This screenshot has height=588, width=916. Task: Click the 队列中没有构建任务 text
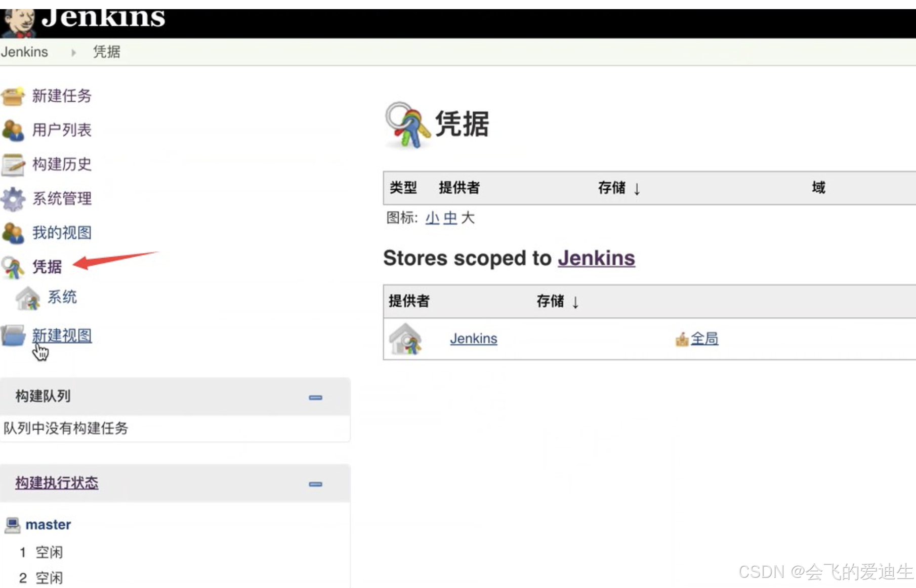(x=66, y=429)
